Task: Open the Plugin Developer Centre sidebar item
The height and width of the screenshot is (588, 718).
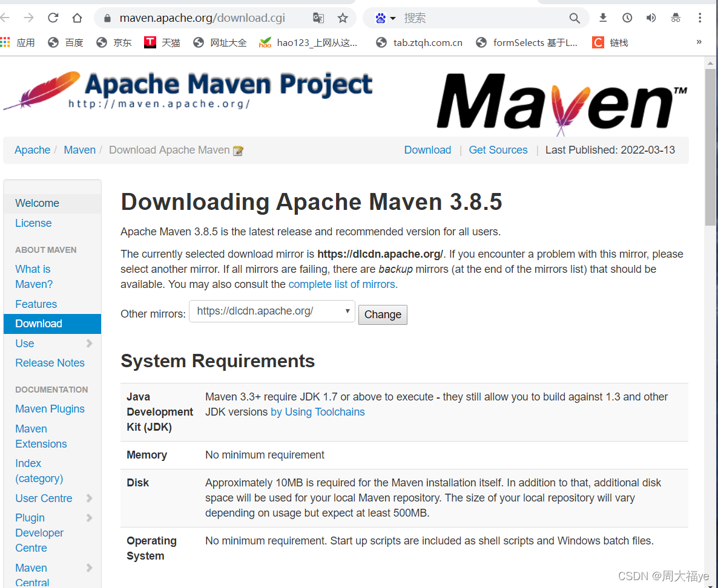Action: (x=39, y=532)
